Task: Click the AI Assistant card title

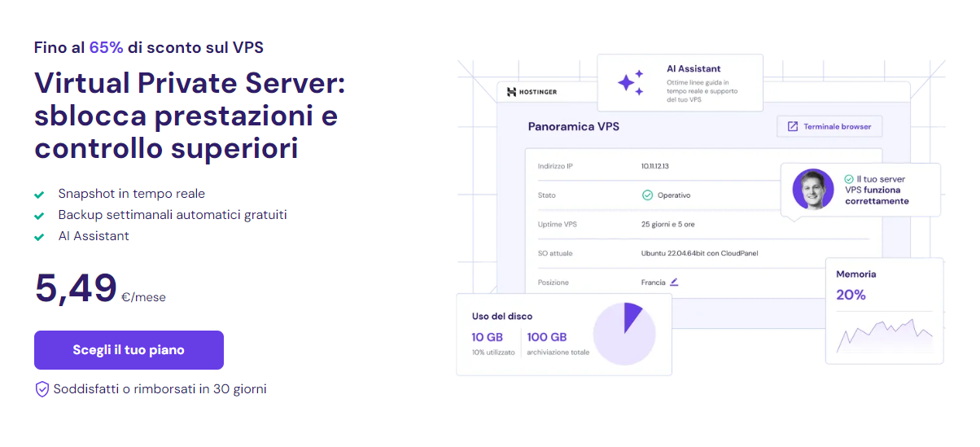Action: [693, 69]
